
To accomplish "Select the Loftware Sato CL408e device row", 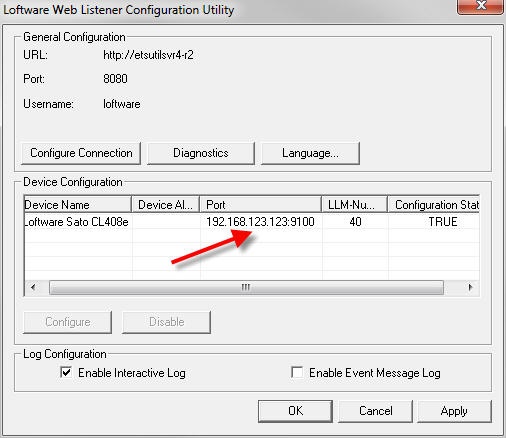I will (x=252, y=222).
